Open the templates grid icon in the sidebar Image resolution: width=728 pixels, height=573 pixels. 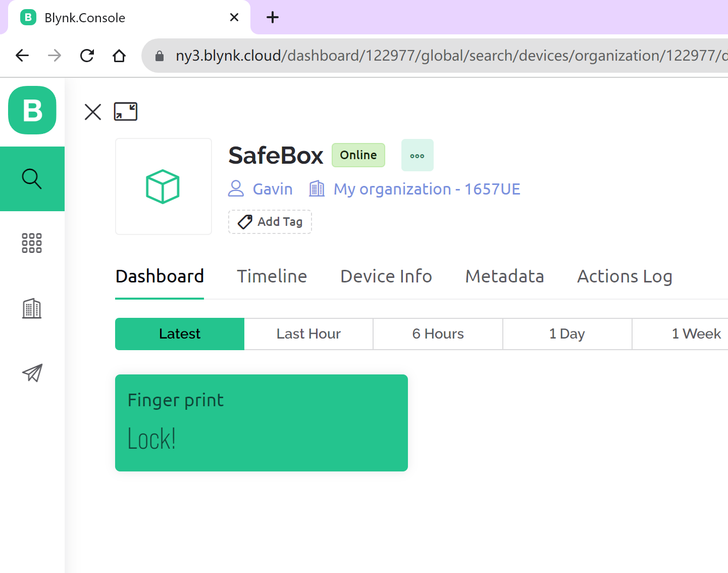point(32,243)
